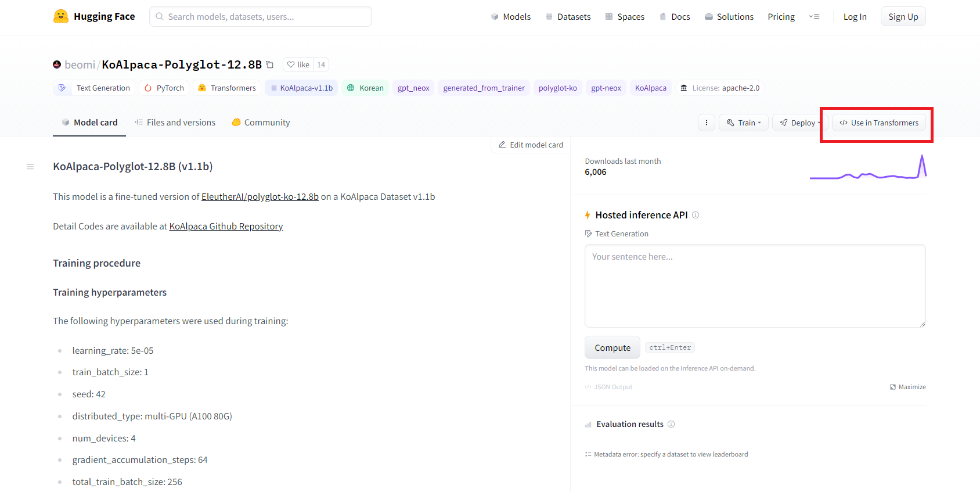Open the Pricing page

tap(781, 17)
